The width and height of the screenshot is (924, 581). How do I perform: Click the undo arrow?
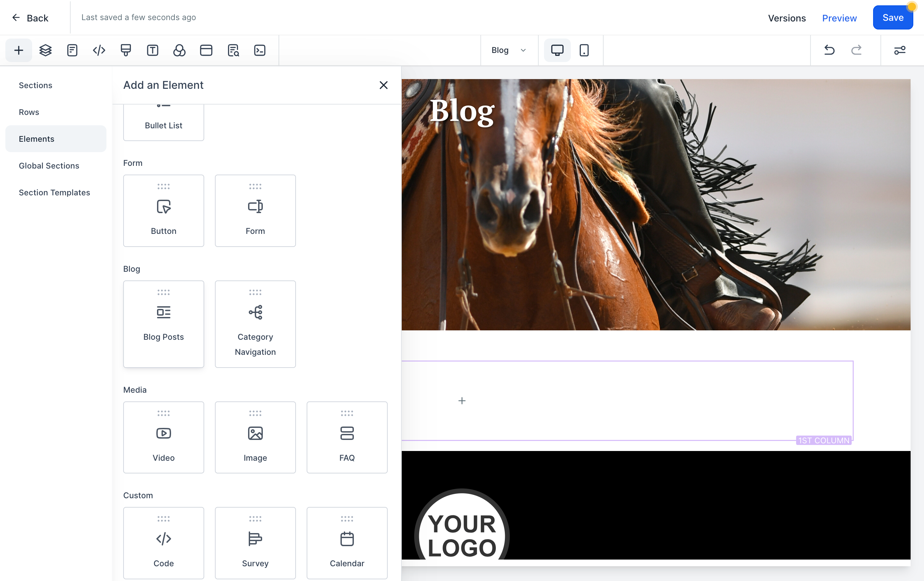point(829,50)
